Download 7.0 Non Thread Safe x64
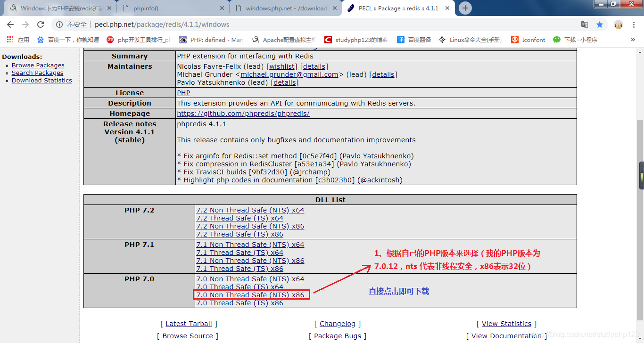644x343 pixels. [x=250, y=279]
